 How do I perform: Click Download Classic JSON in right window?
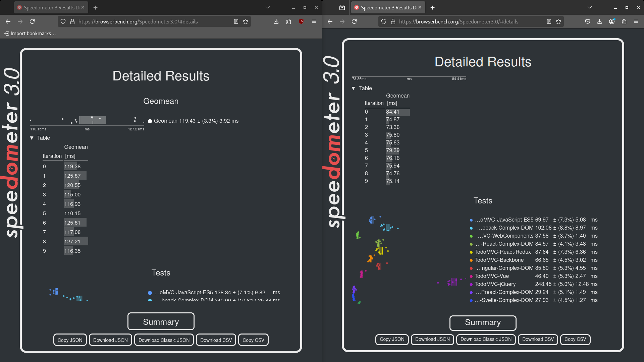pyautogui.click(x=486, y=339)
